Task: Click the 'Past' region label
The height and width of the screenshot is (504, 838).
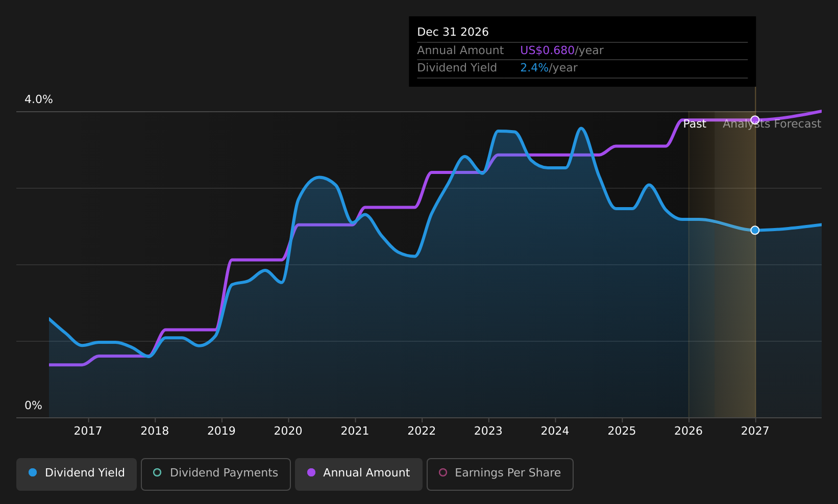Action: [x=695, y=124]
